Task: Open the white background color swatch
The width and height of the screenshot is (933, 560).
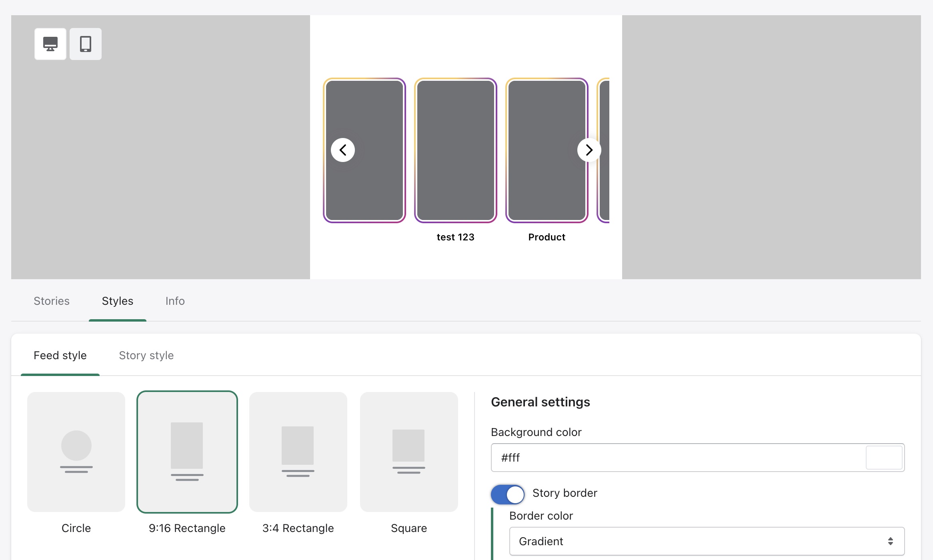Action: (x=883, y=458)
